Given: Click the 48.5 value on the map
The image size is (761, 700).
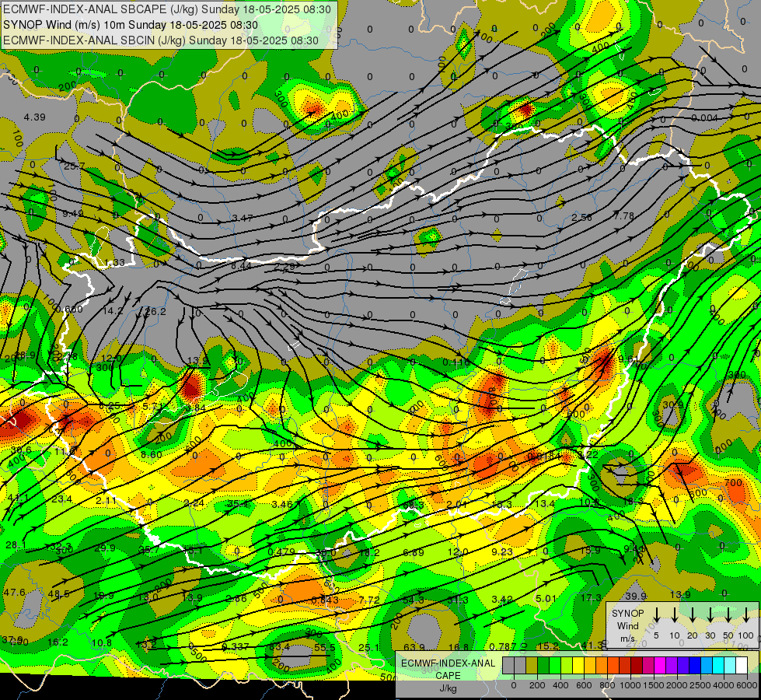Looking at the screenshot, I should pos(59,593).
